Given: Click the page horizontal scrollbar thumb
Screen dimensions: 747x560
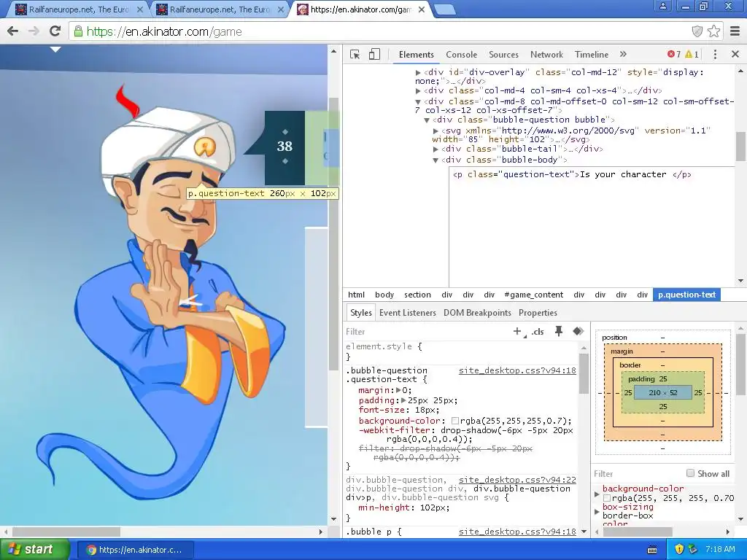Looking at the screenshot, I should tap(66, 532).
